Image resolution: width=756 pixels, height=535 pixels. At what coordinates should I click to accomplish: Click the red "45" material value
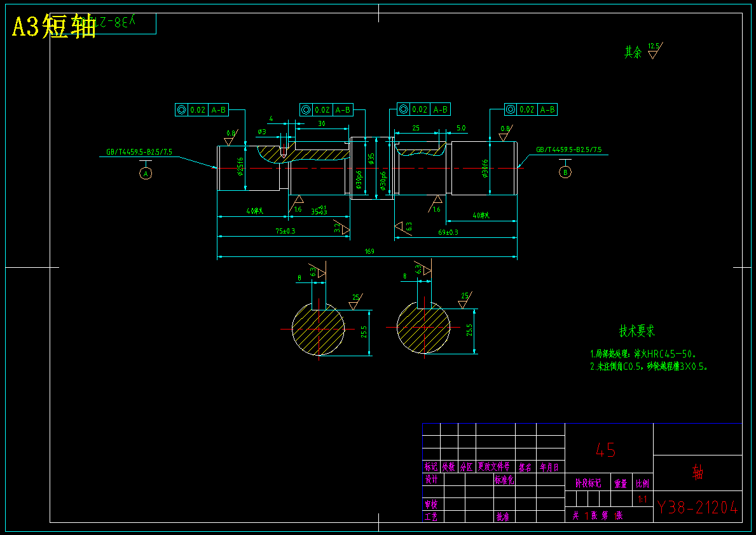click(605, 450)
